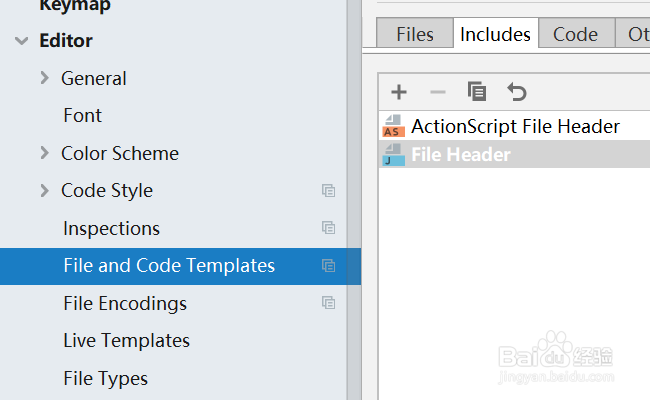The image size is (650, 400).
Task: Expand the General settings node
Action: (x=45, y=78)
